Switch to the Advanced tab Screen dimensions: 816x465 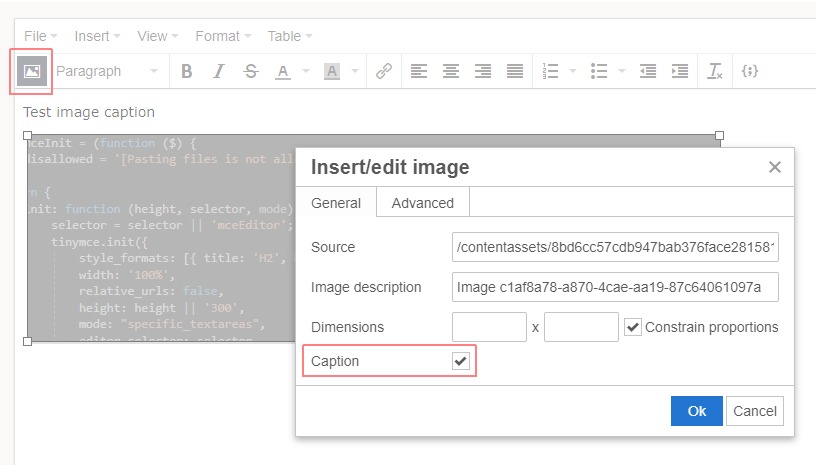tap(422, 203)
